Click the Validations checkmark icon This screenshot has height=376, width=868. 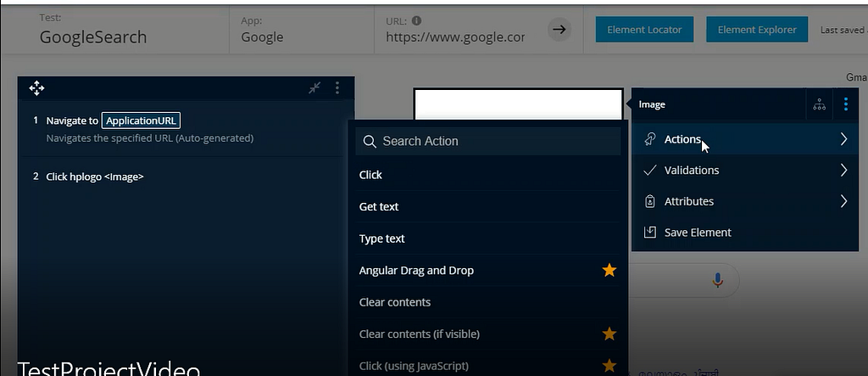(650, 171)
